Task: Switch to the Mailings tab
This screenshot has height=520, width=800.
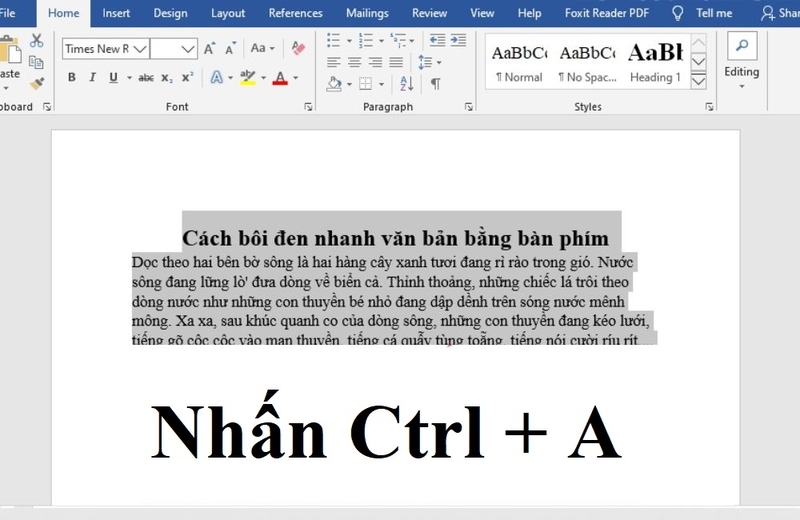Action: click(367, 13)
